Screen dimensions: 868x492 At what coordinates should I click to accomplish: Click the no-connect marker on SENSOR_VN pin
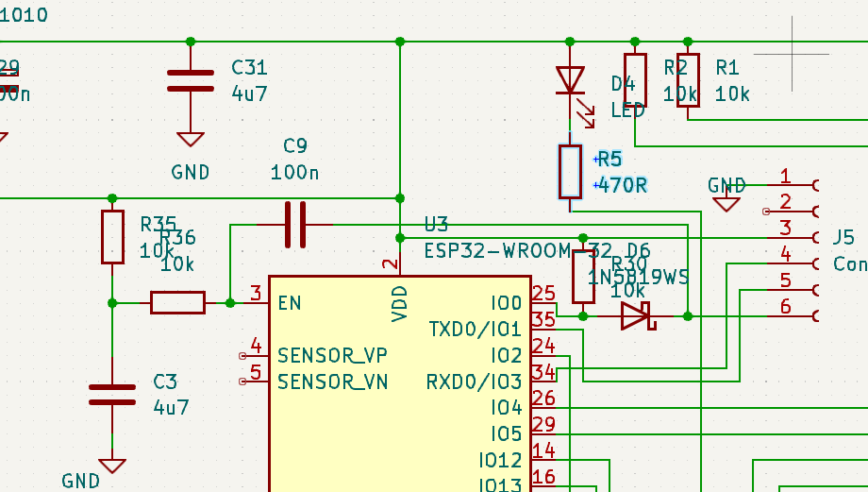242,382
